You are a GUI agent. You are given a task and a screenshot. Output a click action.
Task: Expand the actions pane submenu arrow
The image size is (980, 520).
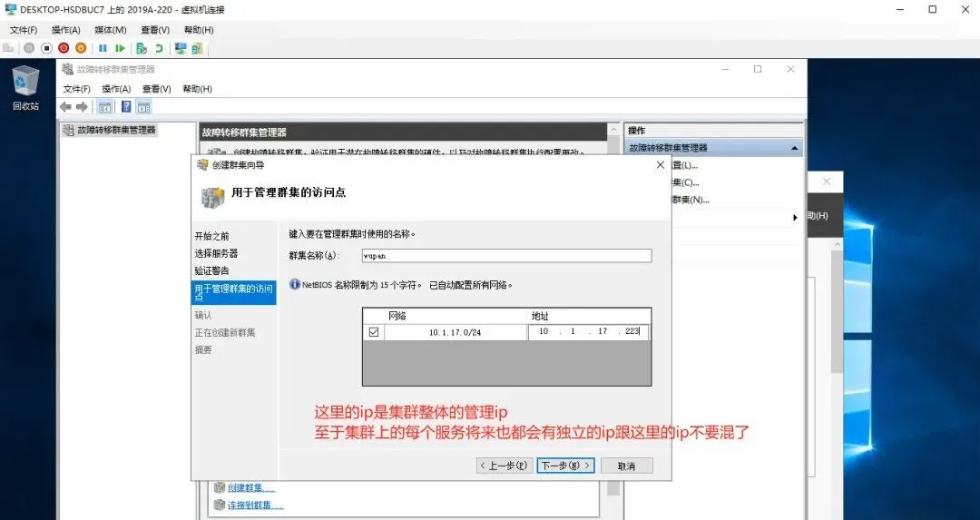pos(795,218)
